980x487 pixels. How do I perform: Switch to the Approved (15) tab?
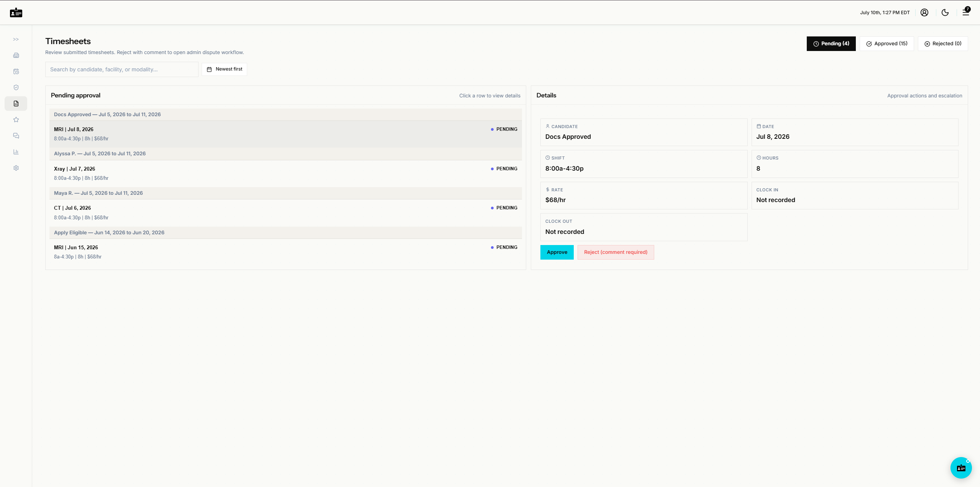coord(886,44)
